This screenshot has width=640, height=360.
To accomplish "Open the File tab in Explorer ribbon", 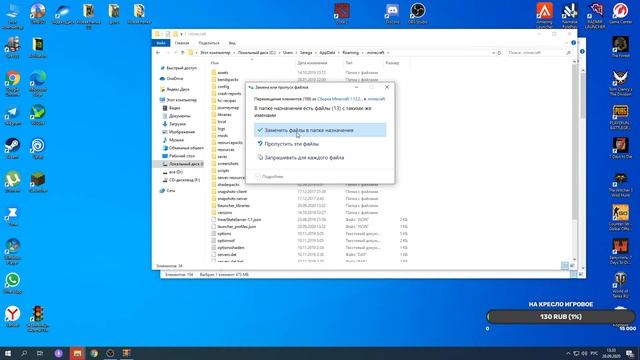I will [161, 43].
